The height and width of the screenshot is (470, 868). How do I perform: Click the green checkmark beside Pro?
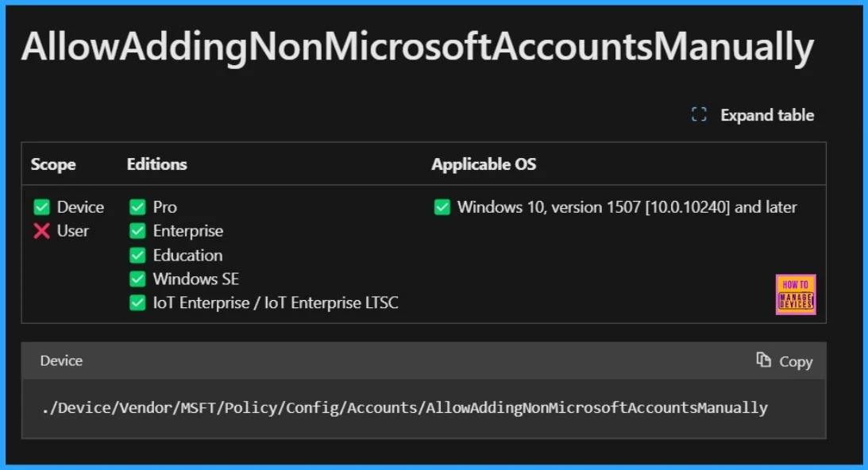click(x=138, y=207)
